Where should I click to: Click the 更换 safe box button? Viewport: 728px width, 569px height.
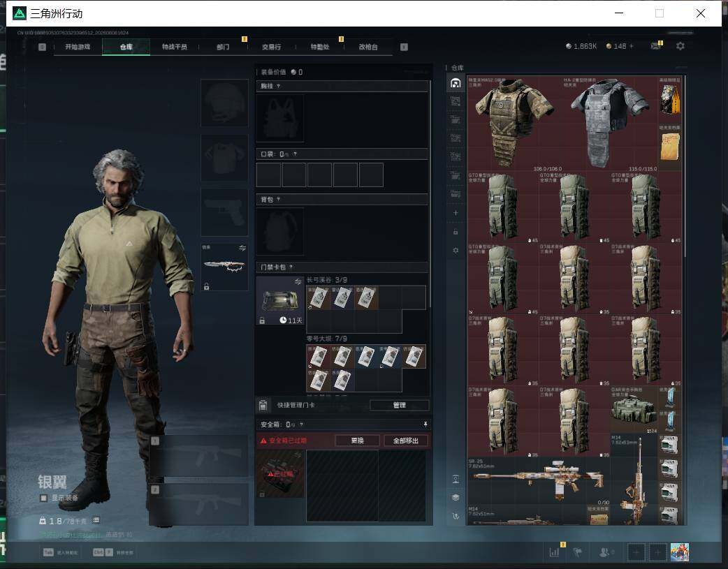click(358, 441)
